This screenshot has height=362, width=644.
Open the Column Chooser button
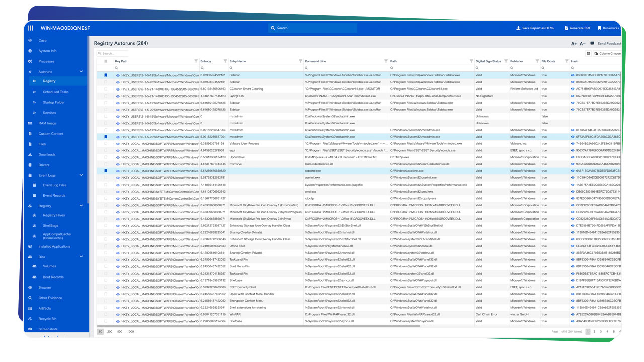click(608, 53)
